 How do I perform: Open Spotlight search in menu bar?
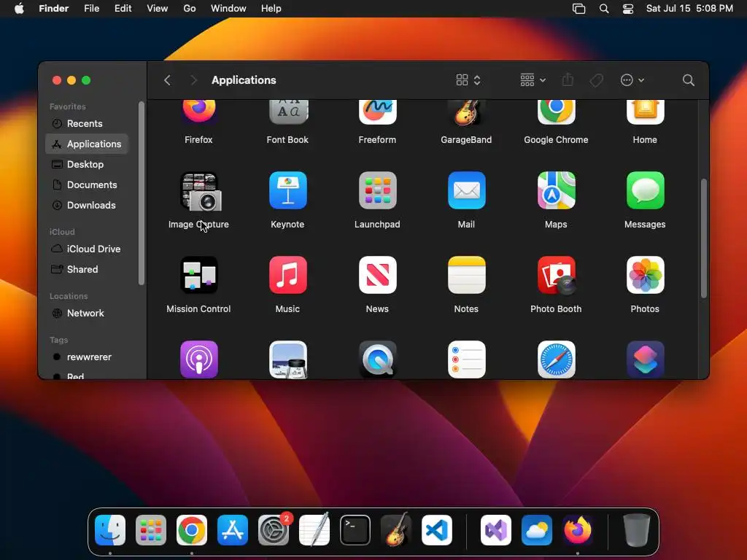click(x=604, y=9)
